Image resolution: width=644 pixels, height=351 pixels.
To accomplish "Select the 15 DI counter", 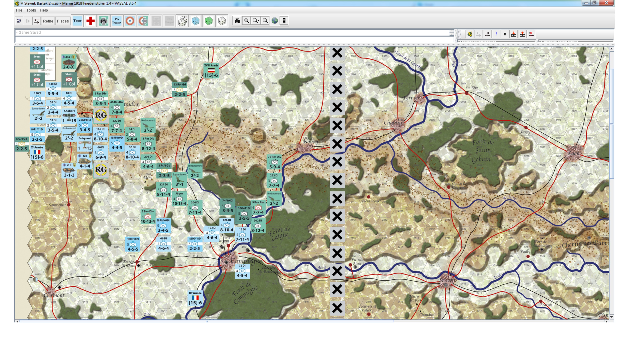I will pos(242,235).
